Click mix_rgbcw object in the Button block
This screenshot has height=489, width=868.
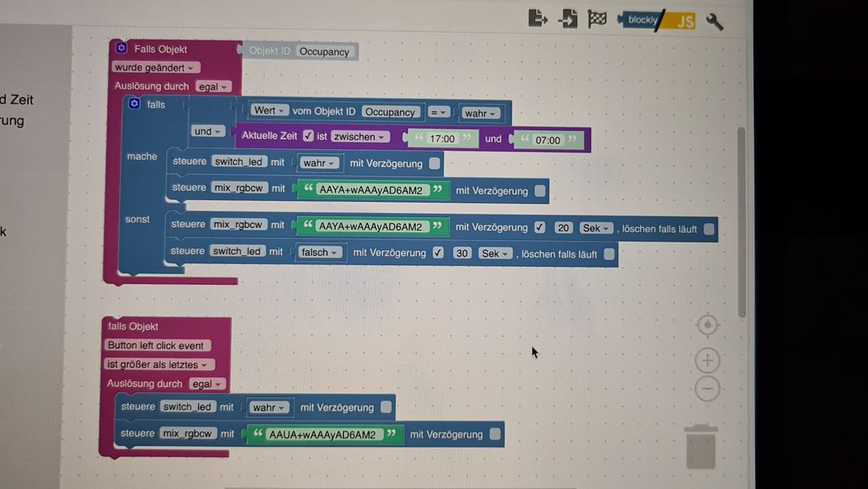coord(187,433)
